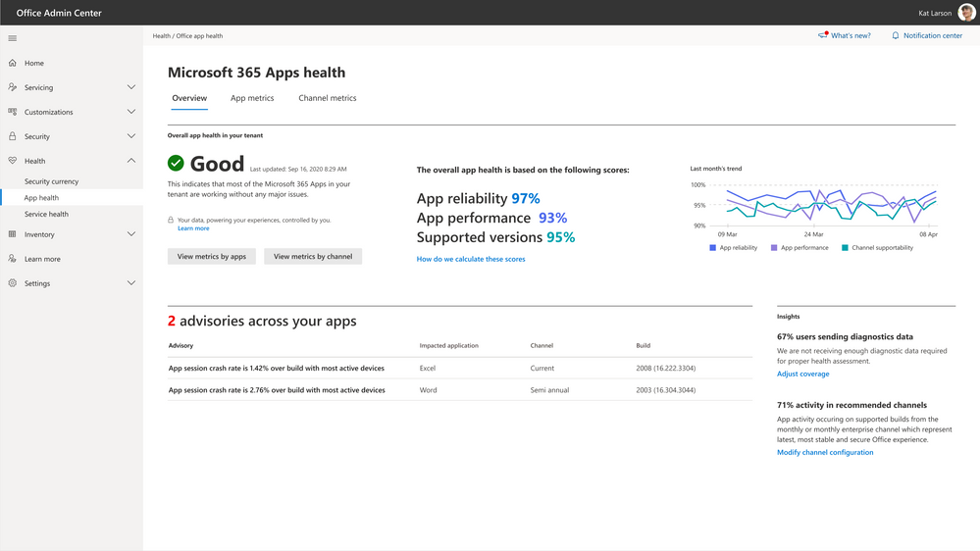980x551 pixels.
Task: Click the Notification center bell icon
Action: click(x=896, y=35)
